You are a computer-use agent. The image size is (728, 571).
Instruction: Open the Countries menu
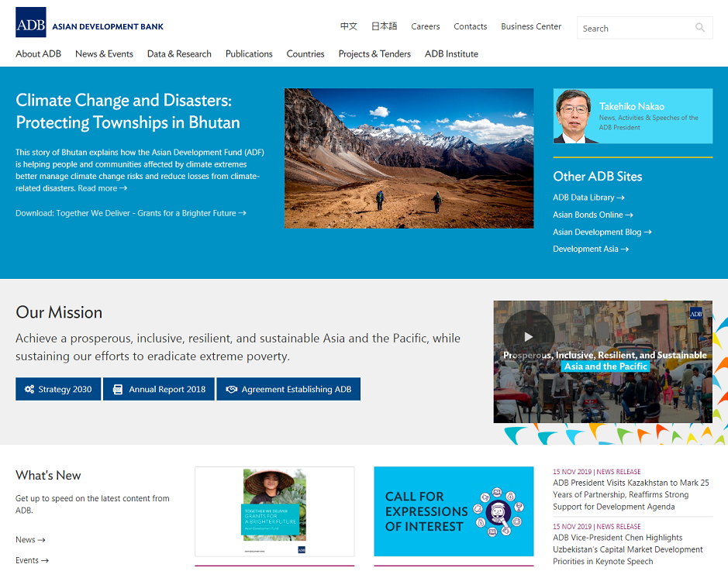[305, 53]
